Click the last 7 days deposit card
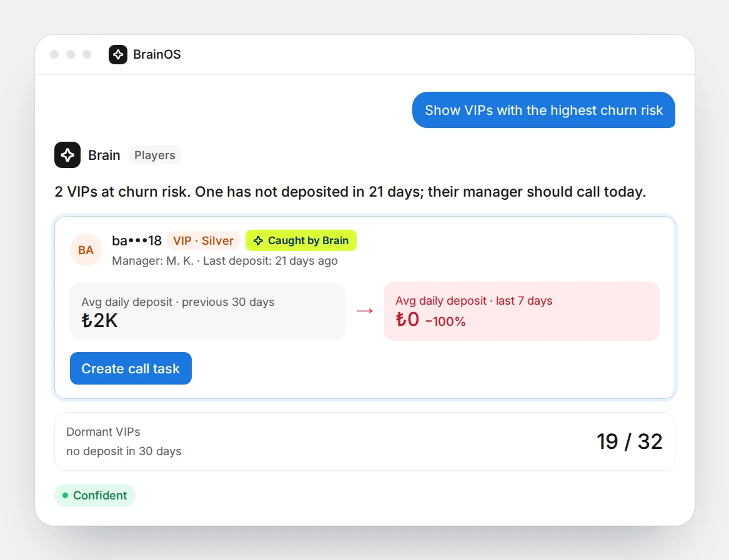Screen dimensions: 729x560 tap(522, 311)
